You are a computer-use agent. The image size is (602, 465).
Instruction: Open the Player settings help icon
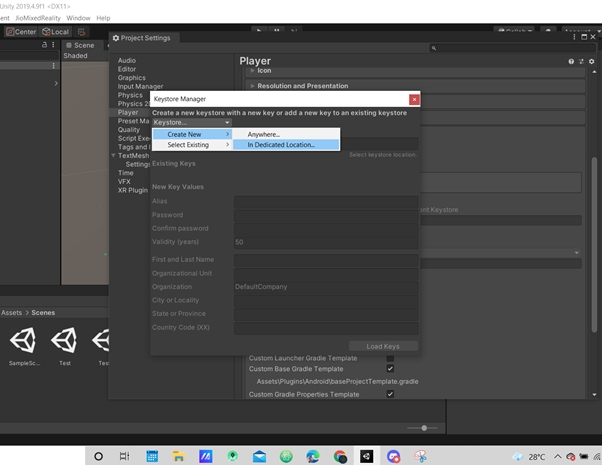[571, 62]
